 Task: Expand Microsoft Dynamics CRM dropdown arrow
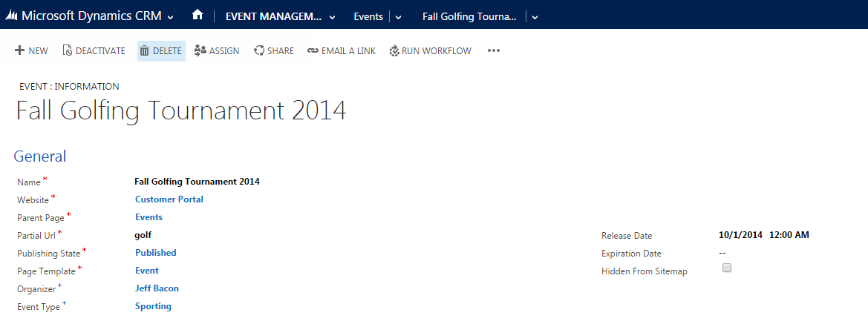pyautogui.click(x=170, y=17)
